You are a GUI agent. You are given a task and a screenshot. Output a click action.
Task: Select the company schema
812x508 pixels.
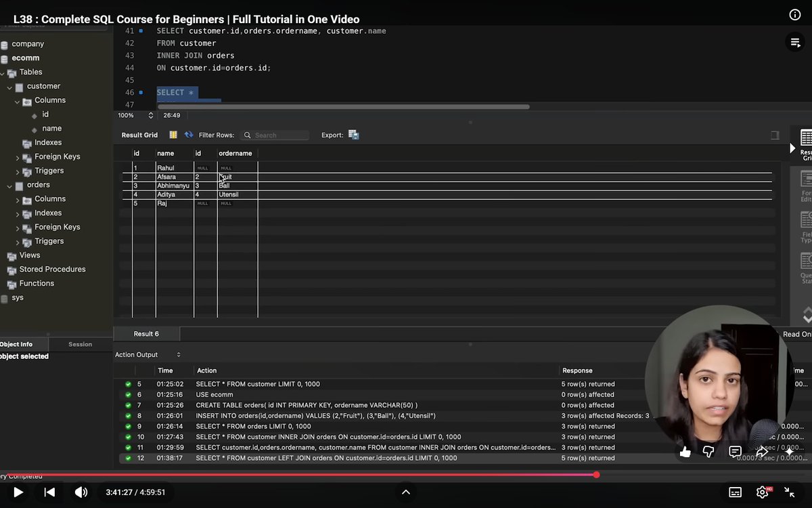(x=28, y=44)
